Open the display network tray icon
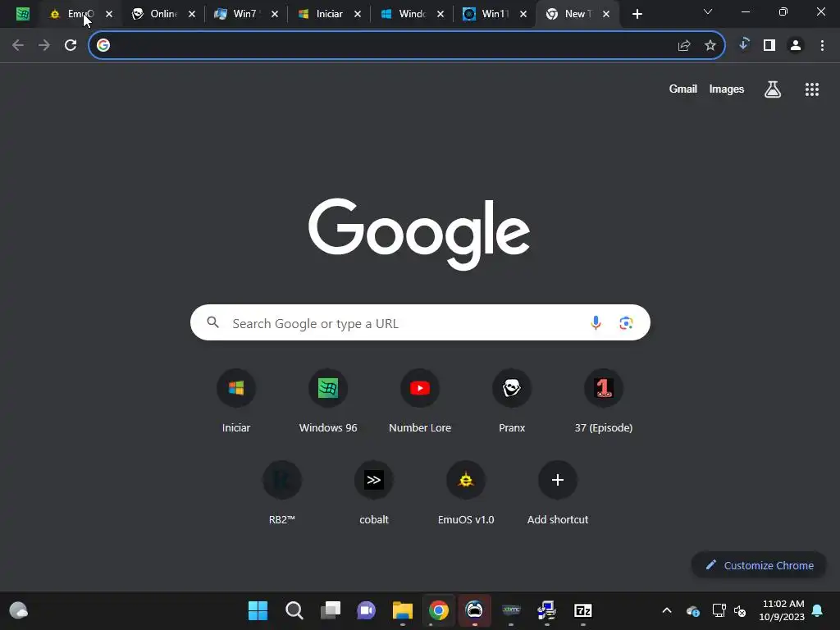The width and height of the screenshot is (840, 630). point(719,610)
